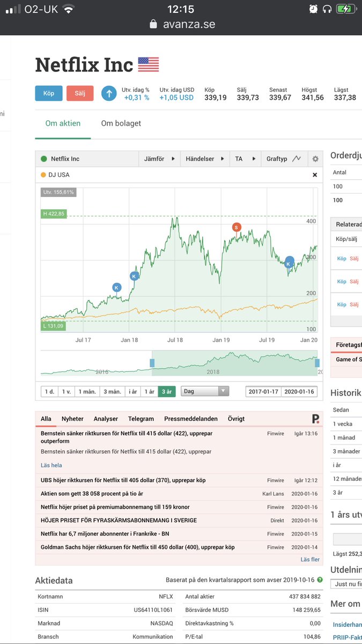Tap the US flag next to Netflix Inc
The image size is (362, 644).
[x=149, y=64]
